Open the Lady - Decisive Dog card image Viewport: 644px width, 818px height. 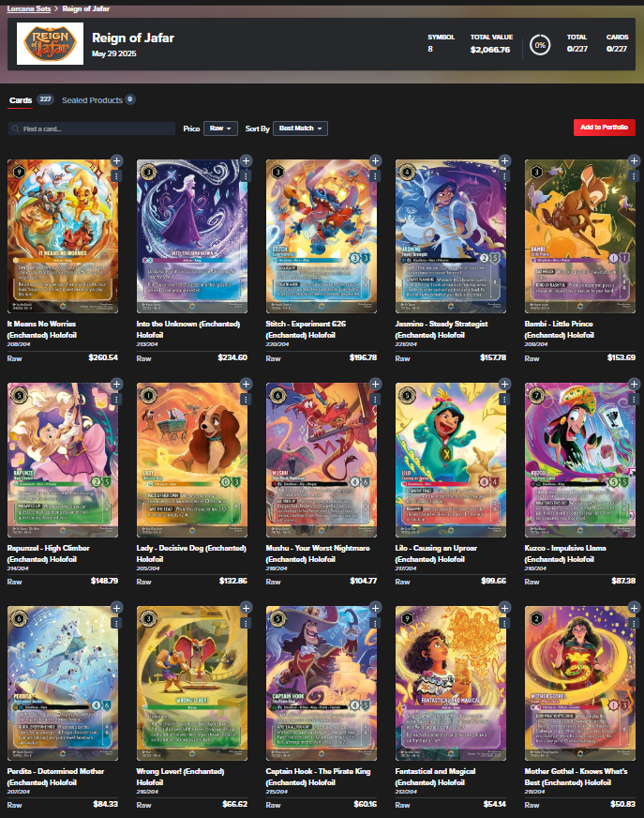coord(192,460)
